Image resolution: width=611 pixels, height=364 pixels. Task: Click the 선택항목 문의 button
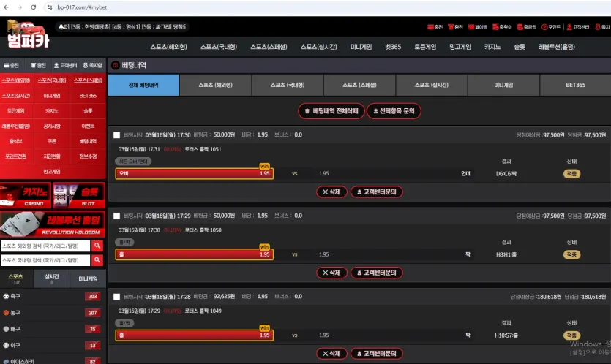pos(394,111)
